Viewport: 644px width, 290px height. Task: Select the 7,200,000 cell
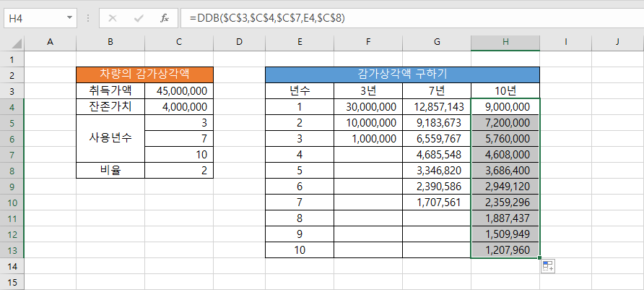(x=505, y=123)
